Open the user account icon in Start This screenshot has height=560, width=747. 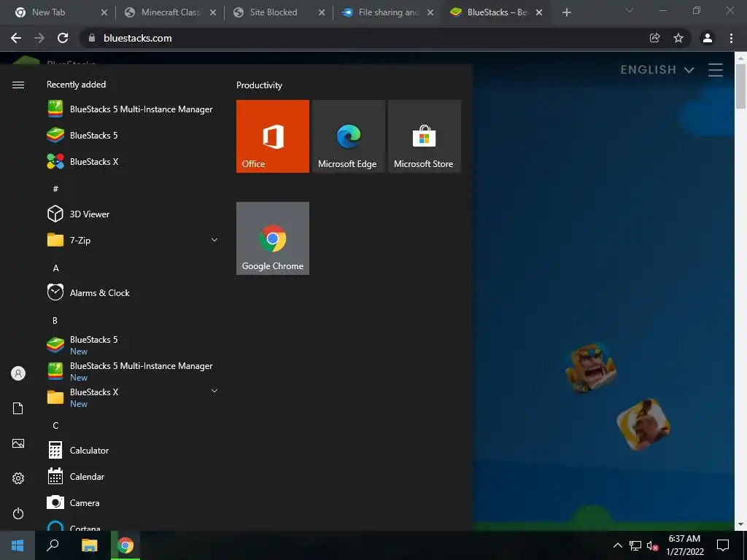[18, 373]
